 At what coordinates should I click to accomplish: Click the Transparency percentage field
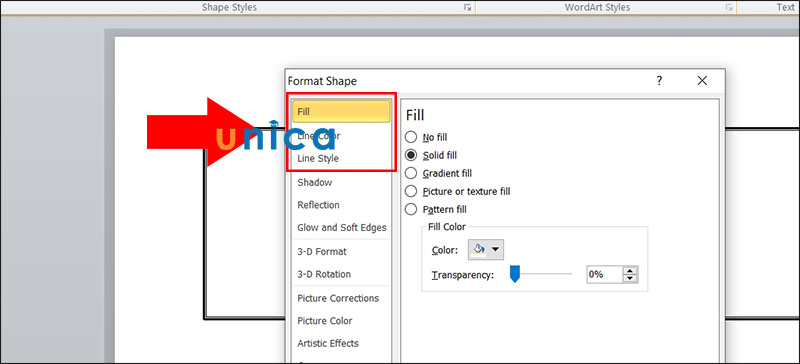click(x=604, y=275)
